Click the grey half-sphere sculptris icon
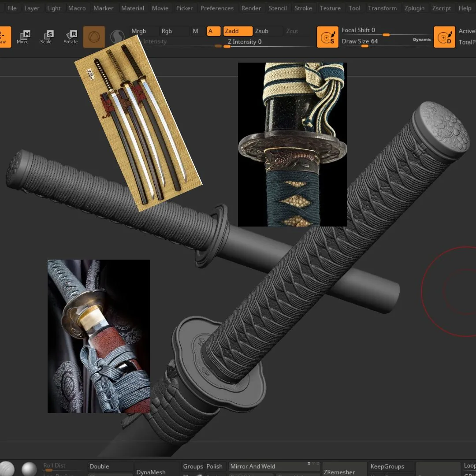476x476 pixels. coord(117,37)
